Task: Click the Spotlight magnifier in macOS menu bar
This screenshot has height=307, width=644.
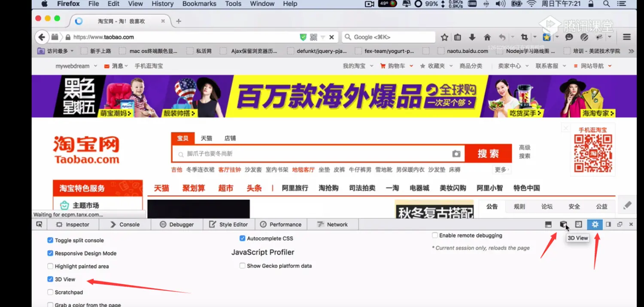Action: tap(606, 4)
